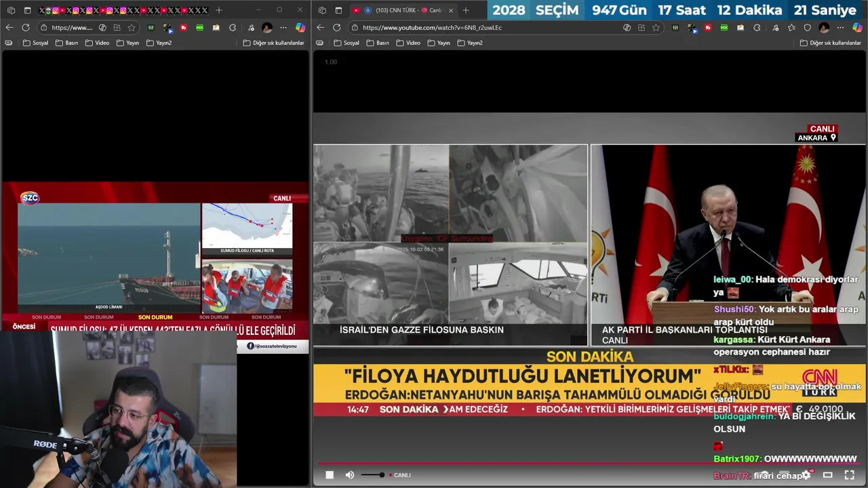Screen dimensions: 868x488
Task: Favorite the YouTube page with star icon
Action: 656,28
